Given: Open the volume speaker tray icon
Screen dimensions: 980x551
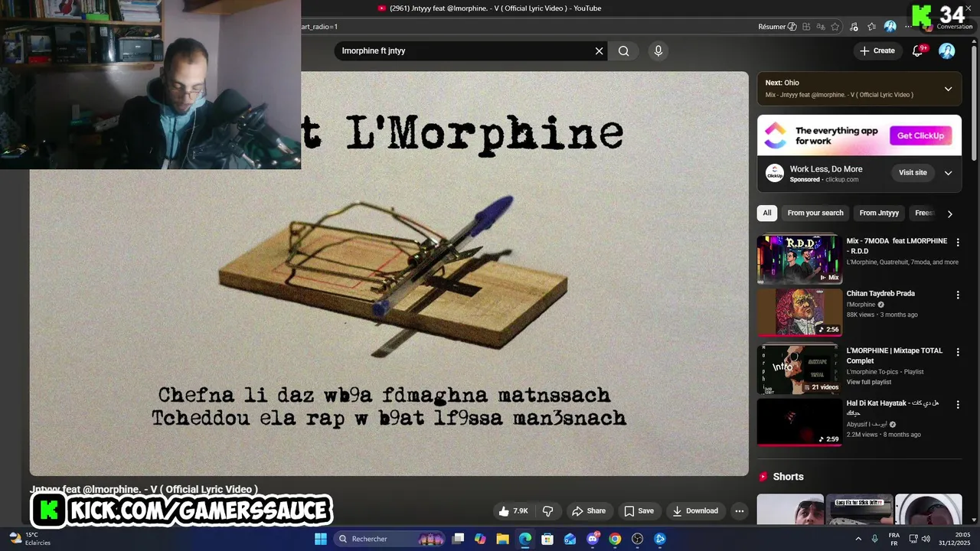Looking at the screenshot, I should coord(926,539).
